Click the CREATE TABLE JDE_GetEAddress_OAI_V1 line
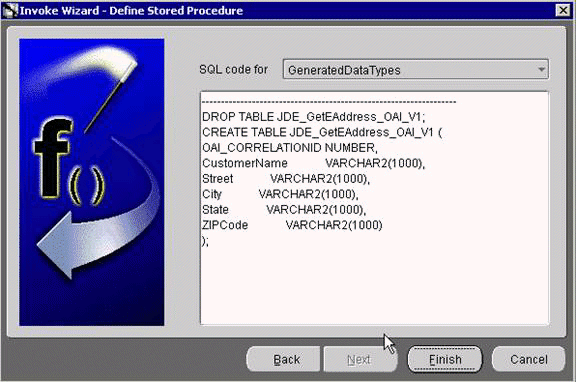The image size is (576, 382). tap(322, 132)
